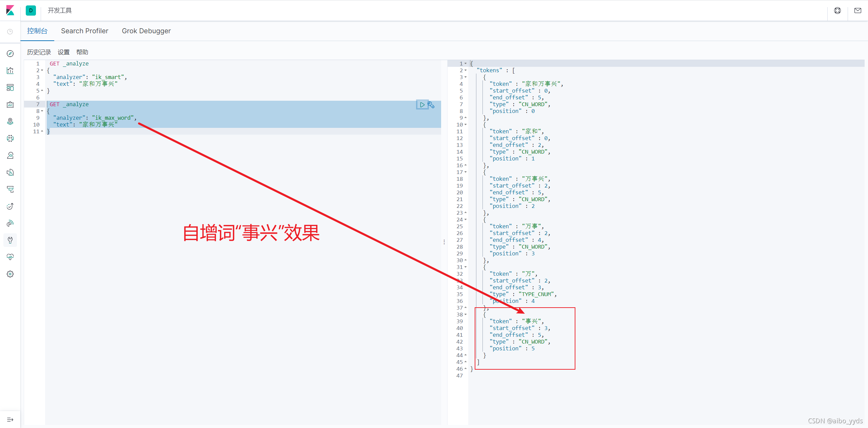Screen dimensions: 868x428
Task: Click the editor panel resize divider handle
Action: point(444,242)
